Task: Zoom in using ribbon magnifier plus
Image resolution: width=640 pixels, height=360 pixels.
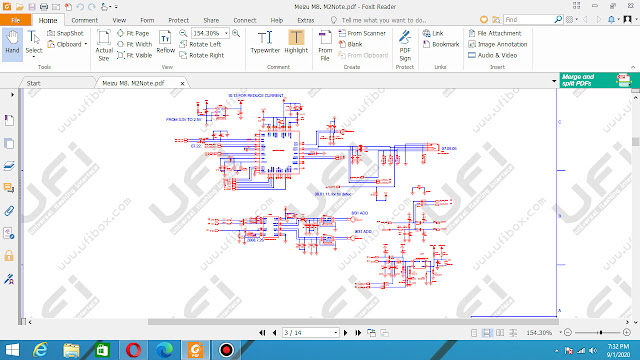Action: click(236, 33)
